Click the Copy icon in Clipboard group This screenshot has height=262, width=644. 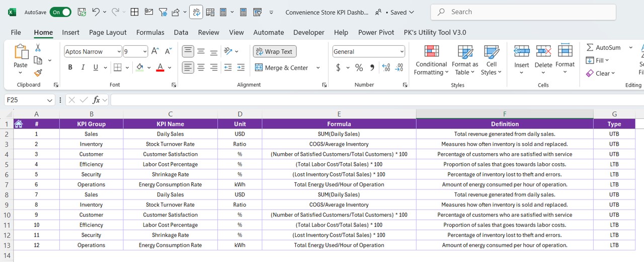coord(38,60)
